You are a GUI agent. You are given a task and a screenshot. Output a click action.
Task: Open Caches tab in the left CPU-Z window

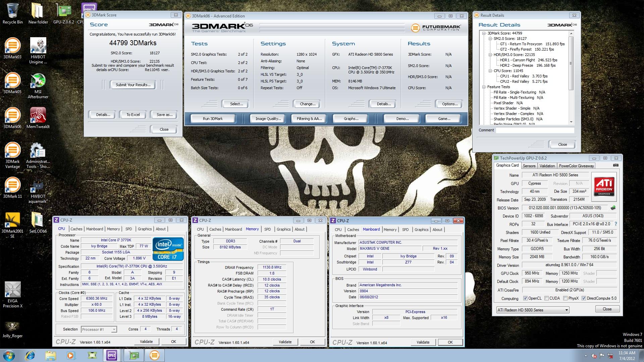tap(76, 229)
